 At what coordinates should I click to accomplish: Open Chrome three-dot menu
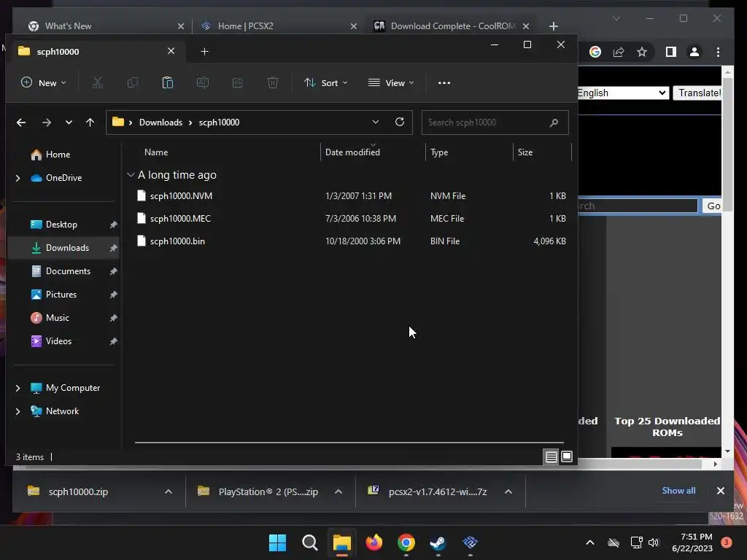pyautogui.click(x=719, y=52)
